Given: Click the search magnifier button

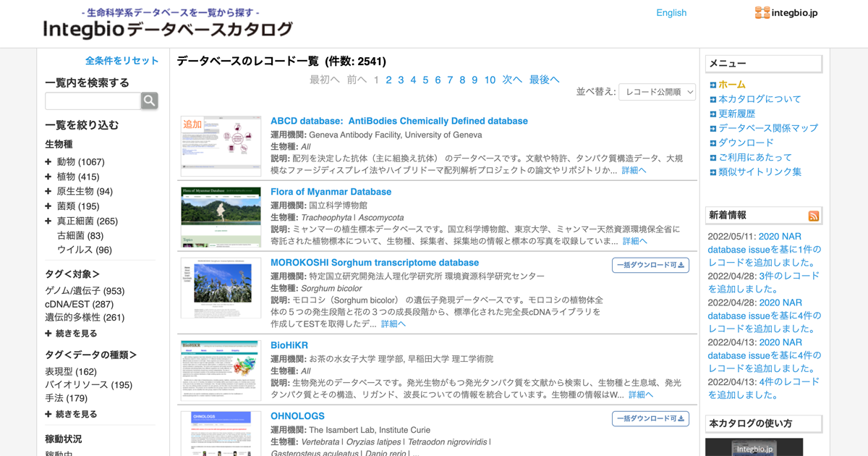Looking at the screenshot, I should click(x=149, y=101).
